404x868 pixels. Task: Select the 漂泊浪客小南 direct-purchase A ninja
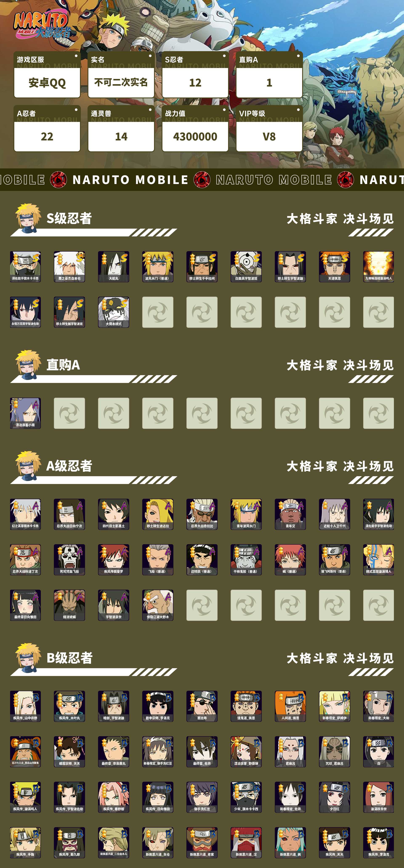pyautogui.click(x=25, y=413)
